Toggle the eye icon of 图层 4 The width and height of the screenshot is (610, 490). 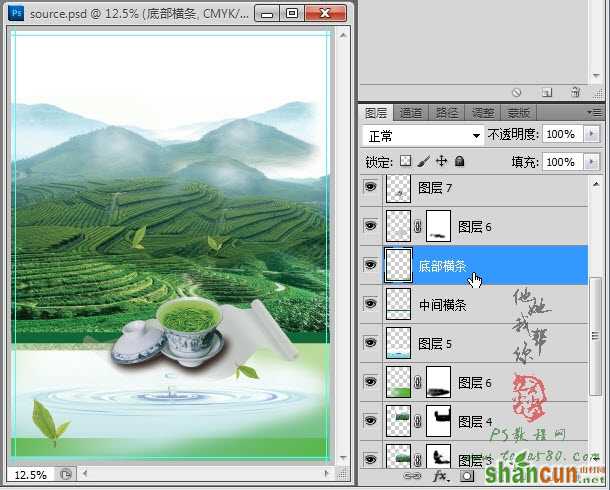tap(370, 421)
